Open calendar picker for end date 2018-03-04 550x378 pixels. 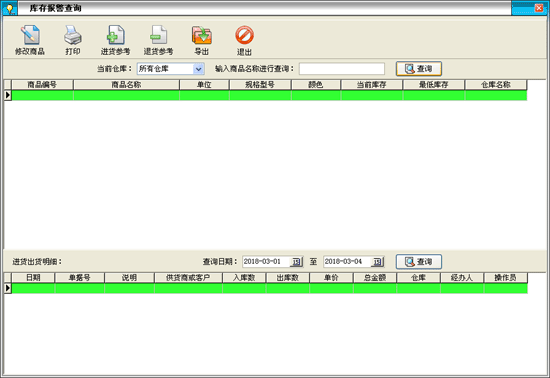(x=377, y=262)
